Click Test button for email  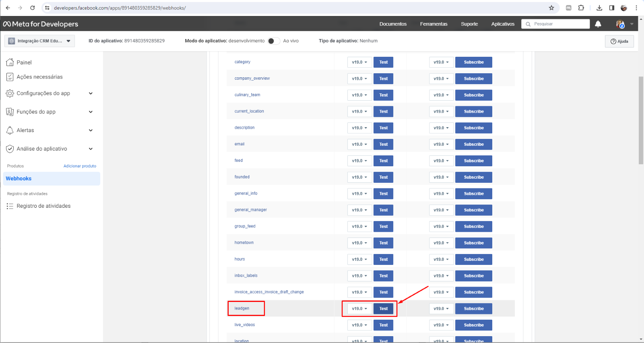(x=384, y=145)
